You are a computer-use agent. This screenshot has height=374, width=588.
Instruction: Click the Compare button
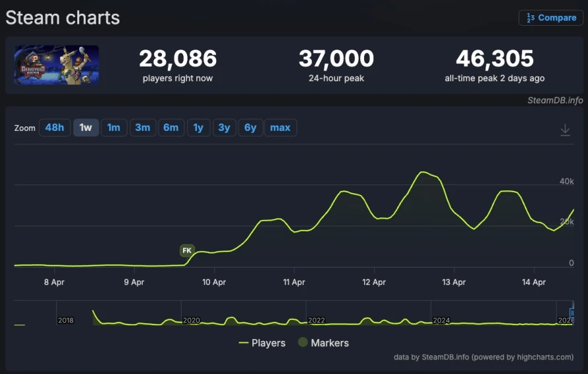[551, 18]
